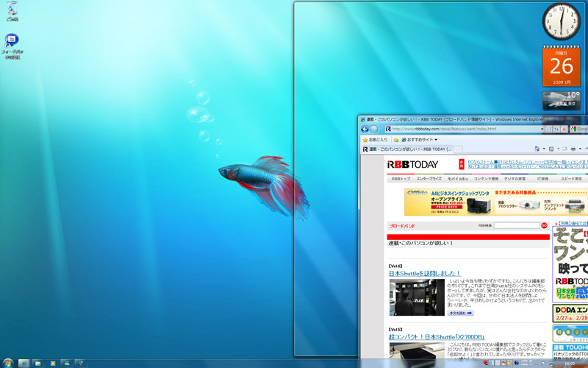This screenshot has width=588, height=368.
Task: Launch Windows Media Player from taskbar
Action: click(x=52, y=363)
